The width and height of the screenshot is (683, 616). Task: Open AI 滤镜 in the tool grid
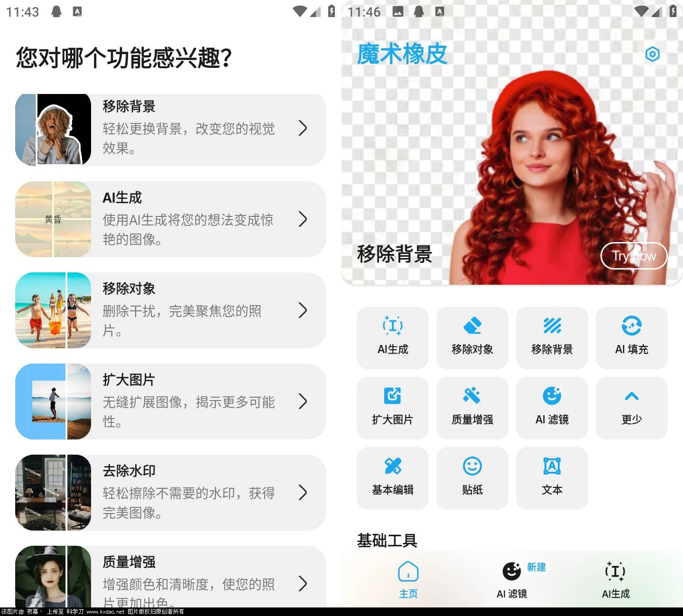552,408
